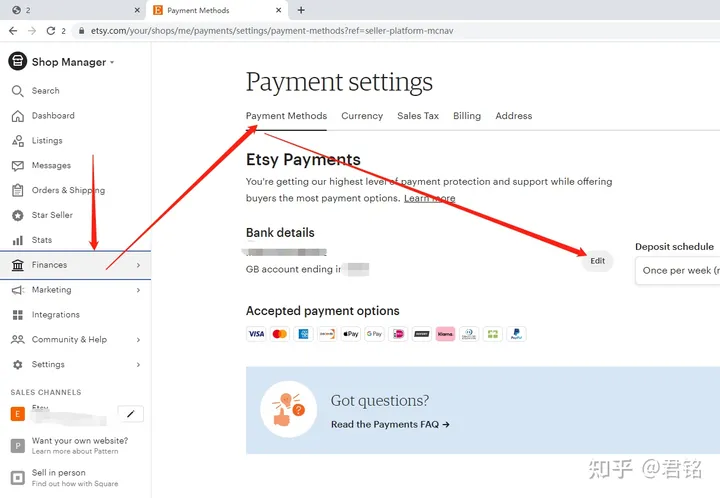Viewport: 720px width, 498px height.
Task: Switch to the Payment Methods tab
Action: (286, 116)
